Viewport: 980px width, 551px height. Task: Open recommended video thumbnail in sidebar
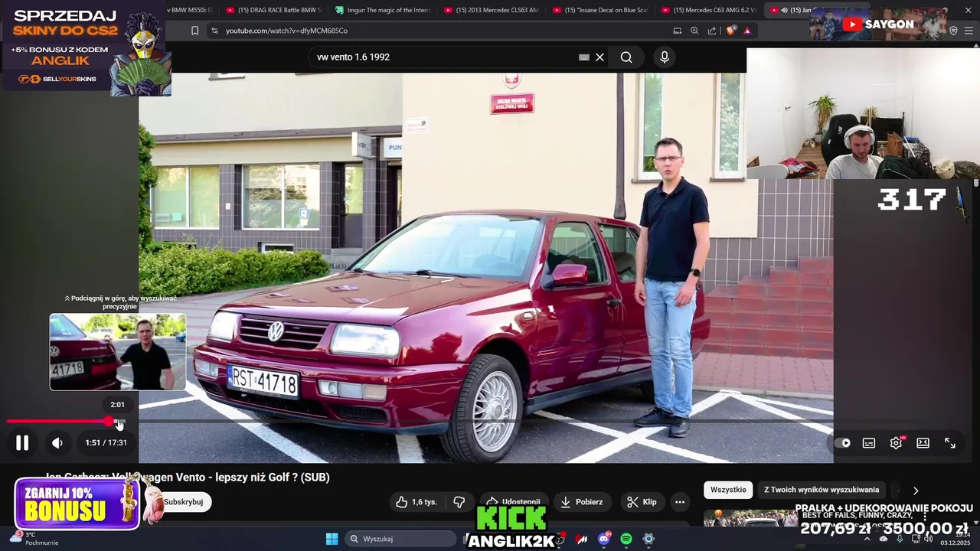(749, 518)
